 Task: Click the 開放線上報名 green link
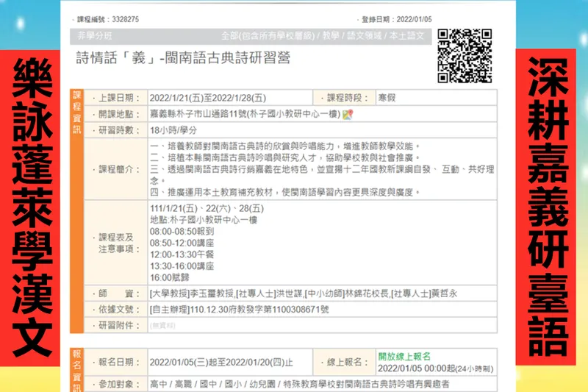404,356
